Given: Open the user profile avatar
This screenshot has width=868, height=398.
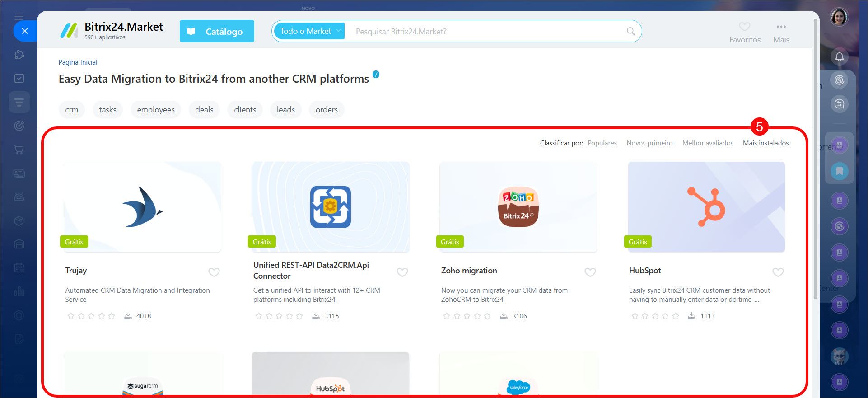Looking at the screenshot, I should [x=839, y=17].
